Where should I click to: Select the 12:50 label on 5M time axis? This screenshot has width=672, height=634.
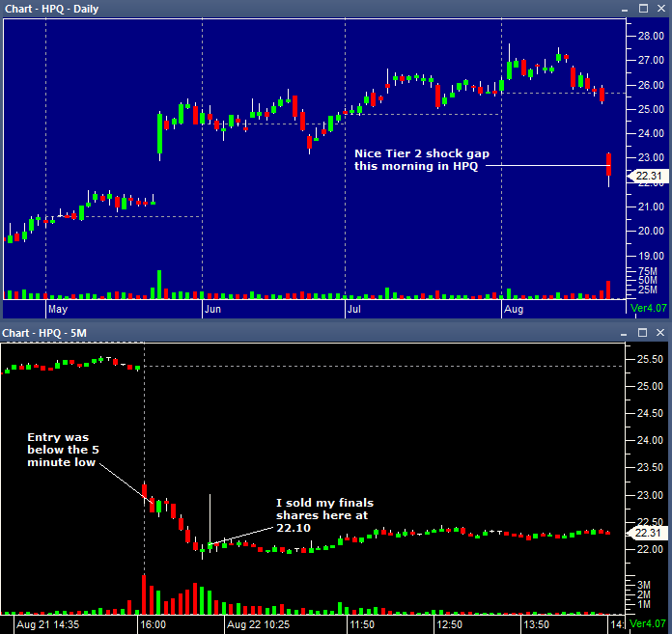pos(450,624)
